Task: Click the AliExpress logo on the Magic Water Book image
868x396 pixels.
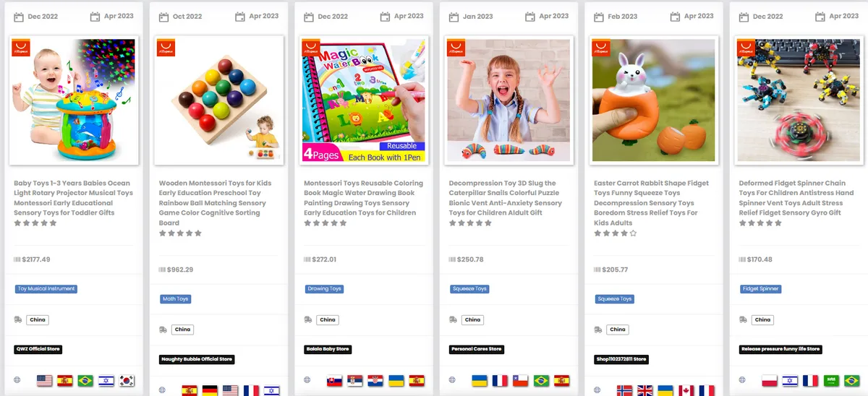Action: click(x=311, y=48)
